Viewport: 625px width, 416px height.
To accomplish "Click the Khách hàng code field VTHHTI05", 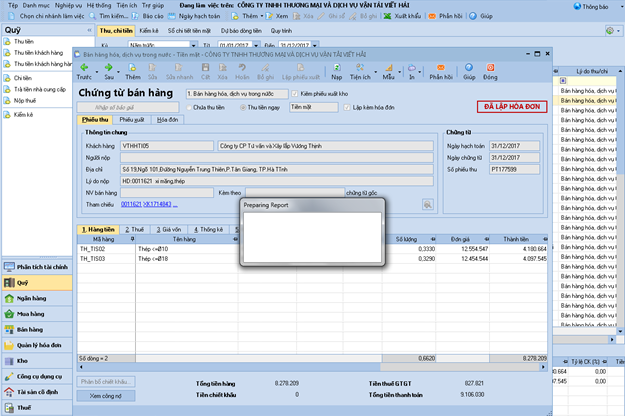I will [167, 146].
